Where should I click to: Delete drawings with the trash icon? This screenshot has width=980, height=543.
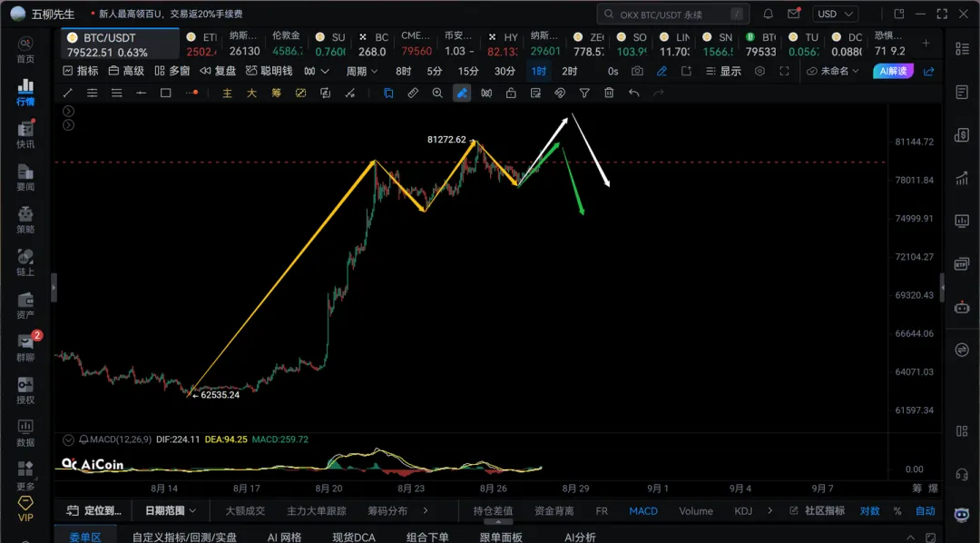click(609, 94)
